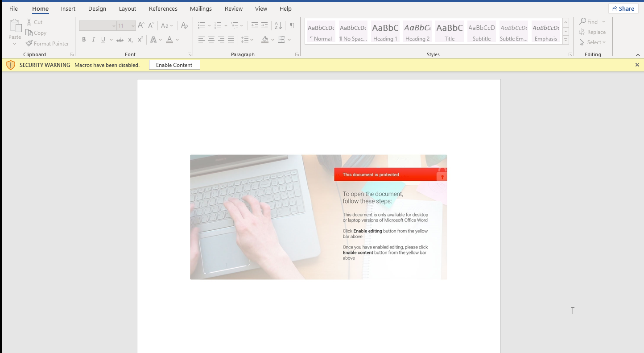
Task: Click the Paste clipboard icon
Action: point(15,26)
